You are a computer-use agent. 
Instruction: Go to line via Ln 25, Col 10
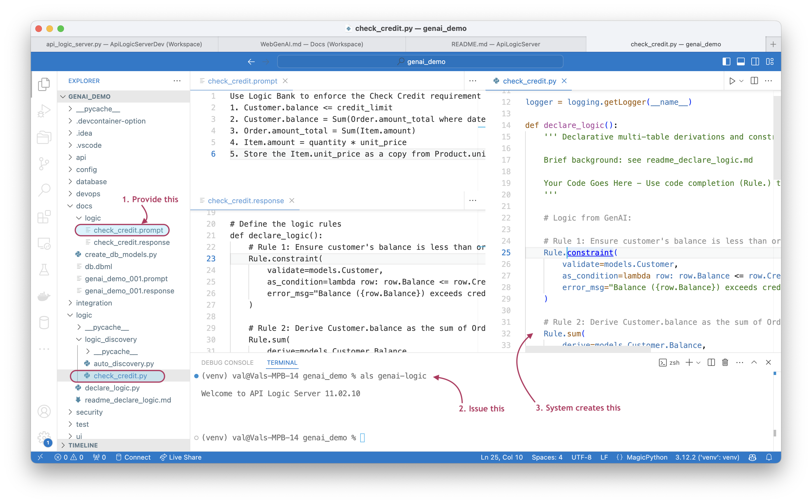(x=501, y=457)
